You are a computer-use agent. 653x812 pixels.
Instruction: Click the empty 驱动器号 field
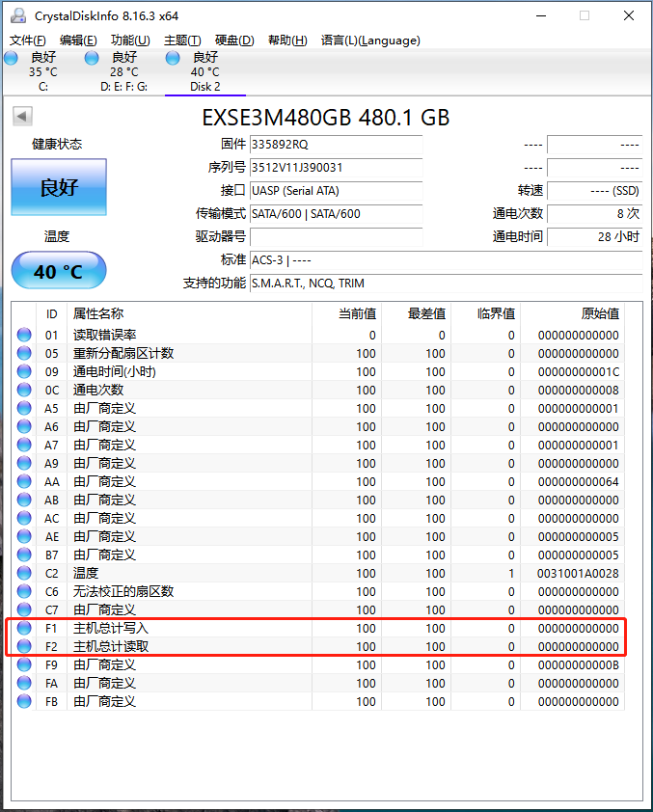coord(336,236)
